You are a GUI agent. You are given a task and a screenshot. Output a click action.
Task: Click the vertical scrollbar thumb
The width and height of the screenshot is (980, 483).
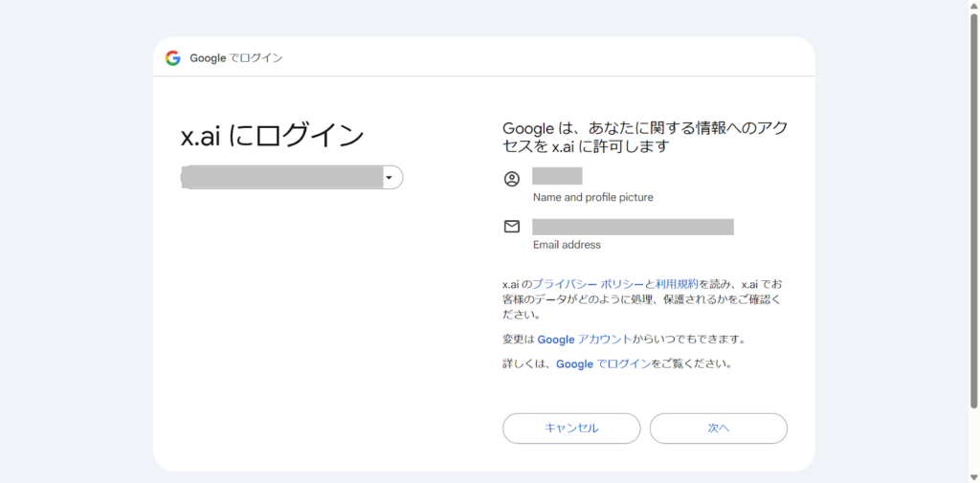[x=973, y=210]
